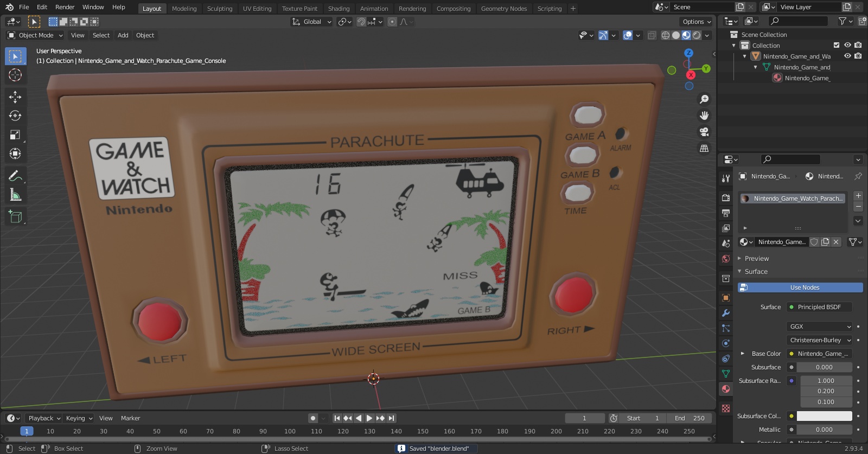Switch to the UV Editing workspace tab
This screenshot has height=454, width=868.
257,9
